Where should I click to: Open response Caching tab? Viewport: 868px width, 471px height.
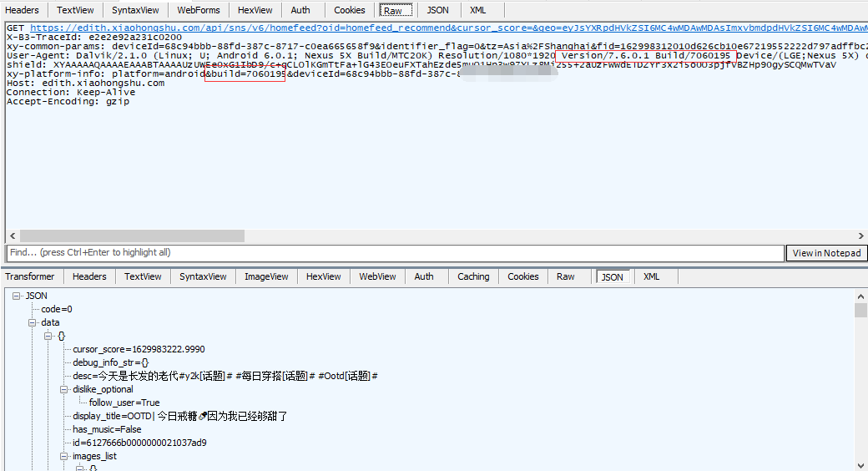473,276
